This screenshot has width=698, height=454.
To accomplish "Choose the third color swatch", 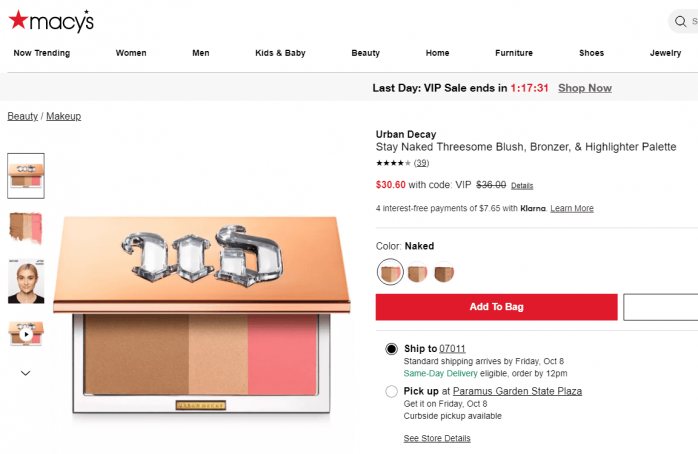I will pyautogui.click(x=444, y=272).
